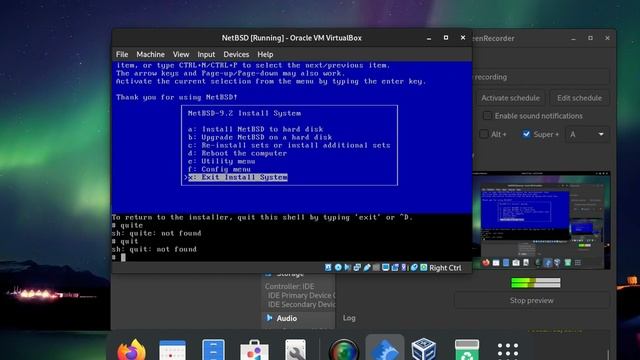Click 'd: Reboot the computer' option
Screen dimensions: 640x360
click(237, 153)
